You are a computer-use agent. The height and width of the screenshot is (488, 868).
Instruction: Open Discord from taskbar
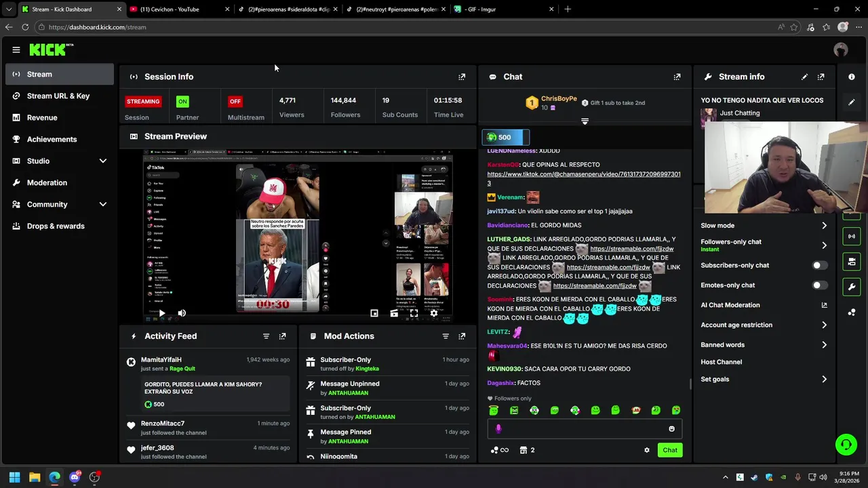pyautogui.click(x=75, y=477)
